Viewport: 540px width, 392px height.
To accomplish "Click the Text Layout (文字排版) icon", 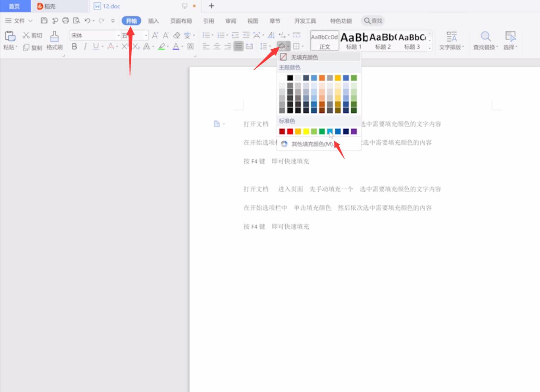I will click(x=452, y=41).
